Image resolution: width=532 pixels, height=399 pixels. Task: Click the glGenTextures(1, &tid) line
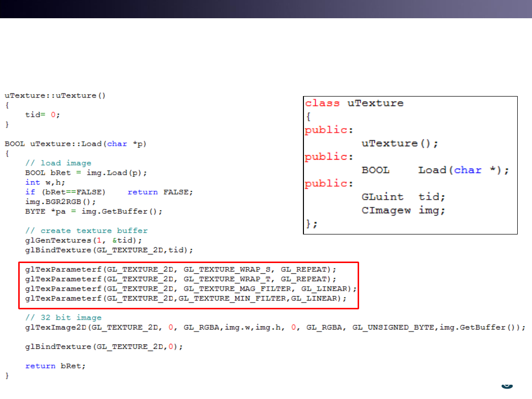click(x=84, y=240)
